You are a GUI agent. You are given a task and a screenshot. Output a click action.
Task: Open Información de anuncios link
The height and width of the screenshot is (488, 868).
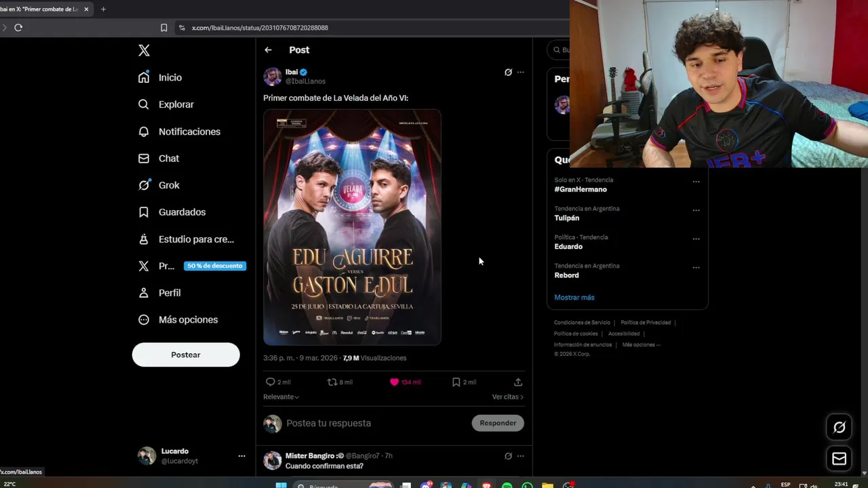click(x=583, y=344)
